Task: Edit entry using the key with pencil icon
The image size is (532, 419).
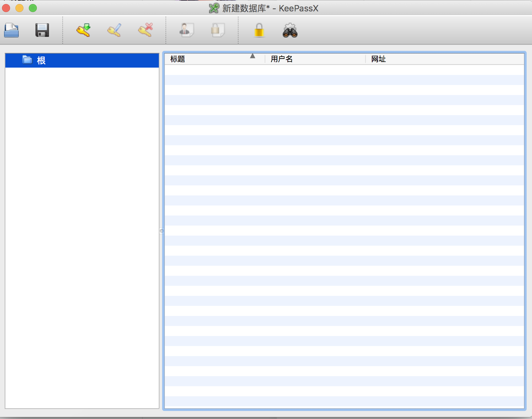Action: pyautogui.click(x=114, y=30)
